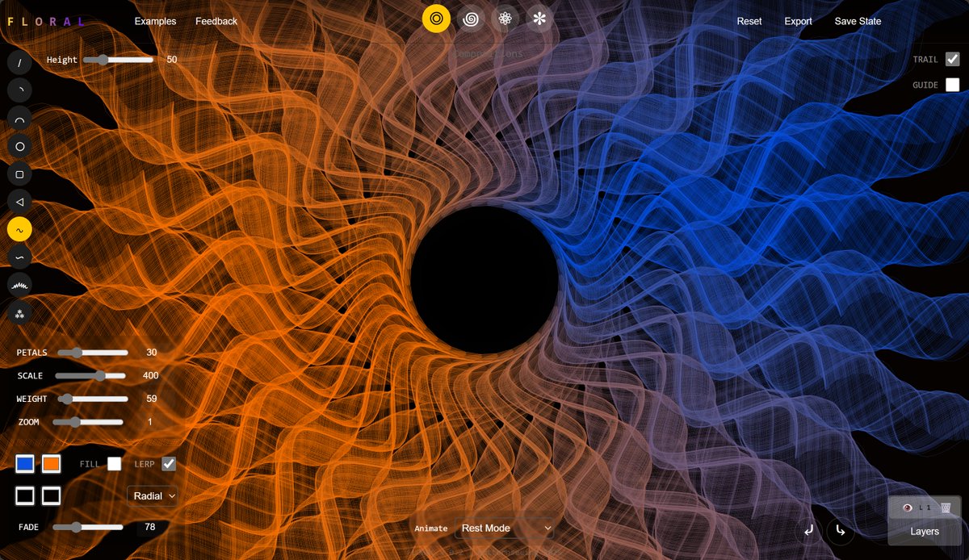Select layer L 1 label
The width and height of the screenshot is (969, 560).
tap(926, 507)
